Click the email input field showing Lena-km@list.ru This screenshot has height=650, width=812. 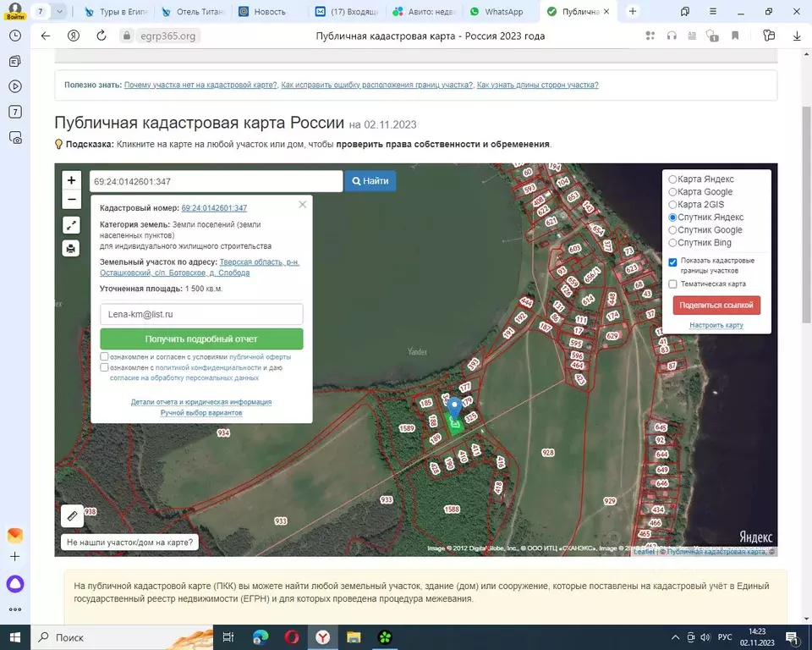pos(200,313)
